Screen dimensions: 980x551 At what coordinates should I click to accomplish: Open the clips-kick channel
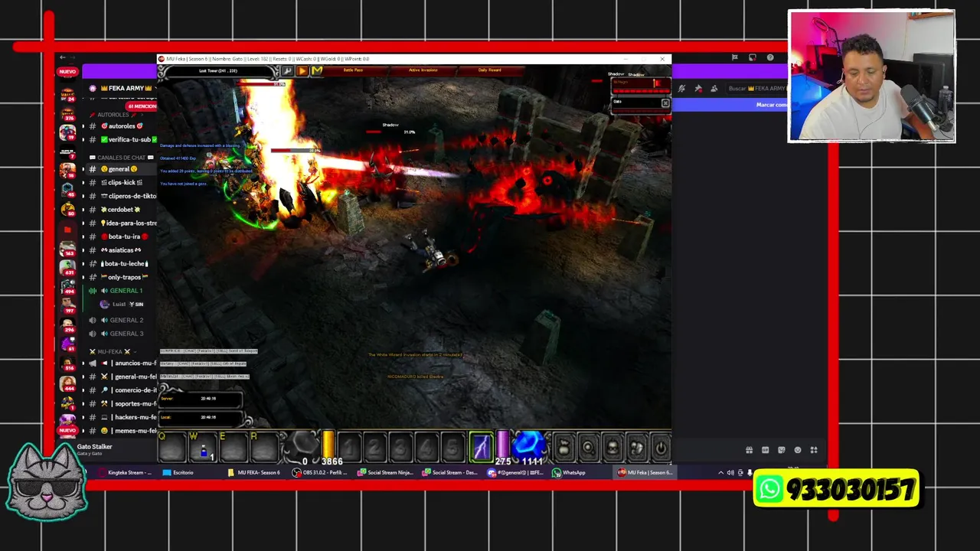pyautogui.click(x=121, y=182)
